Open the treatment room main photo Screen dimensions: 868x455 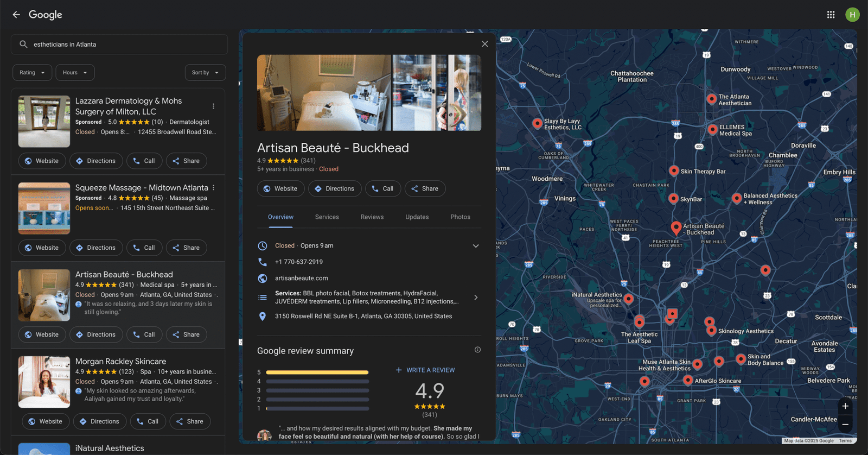point(324,92)
